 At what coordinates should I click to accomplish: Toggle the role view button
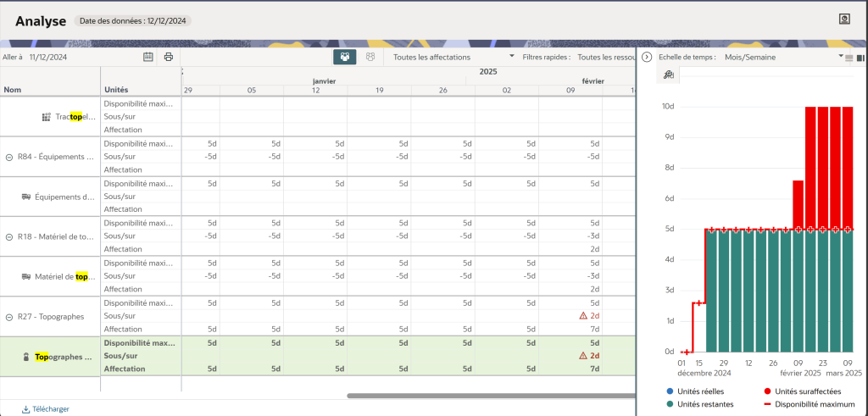(370, 57)
